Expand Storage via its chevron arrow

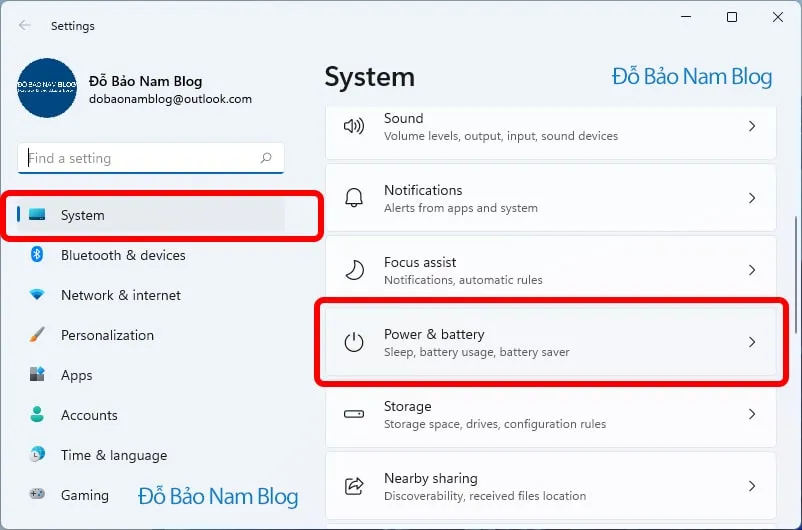coord(752,414)
